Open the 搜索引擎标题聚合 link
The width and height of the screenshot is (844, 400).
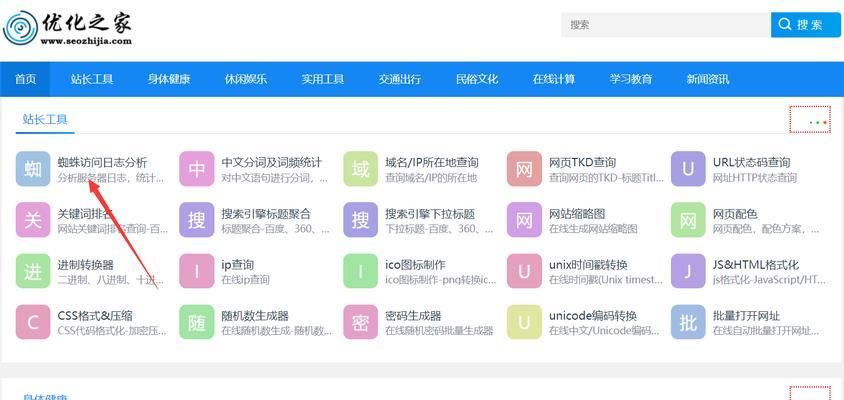pyautogui.click(x=266, y=213)
